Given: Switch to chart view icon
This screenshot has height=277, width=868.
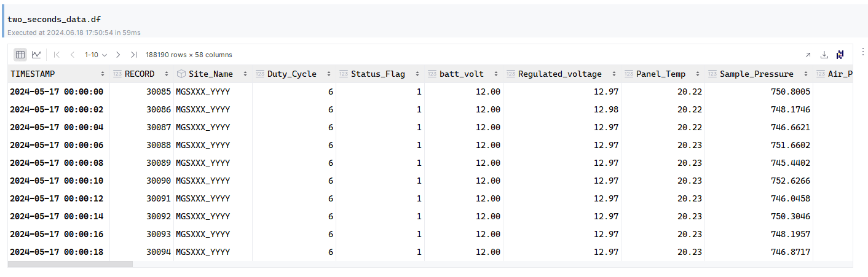Looking at the screenshot, I should click(x=37, y=55).
